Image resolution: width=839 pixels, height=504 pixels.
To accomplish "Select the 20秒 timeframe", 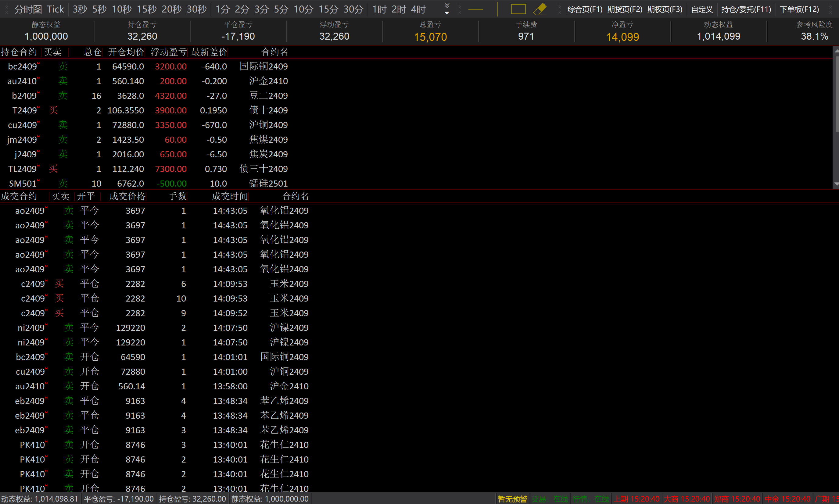I will click(x=171, y=9).
